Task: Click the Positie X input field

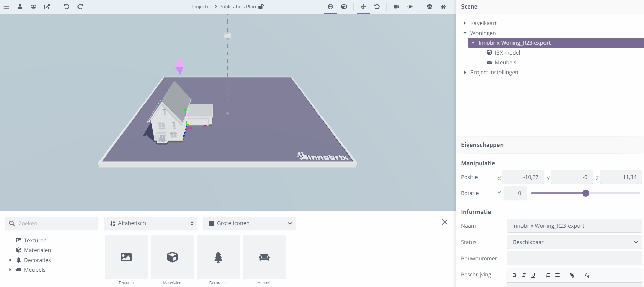Action: [523, 177]
